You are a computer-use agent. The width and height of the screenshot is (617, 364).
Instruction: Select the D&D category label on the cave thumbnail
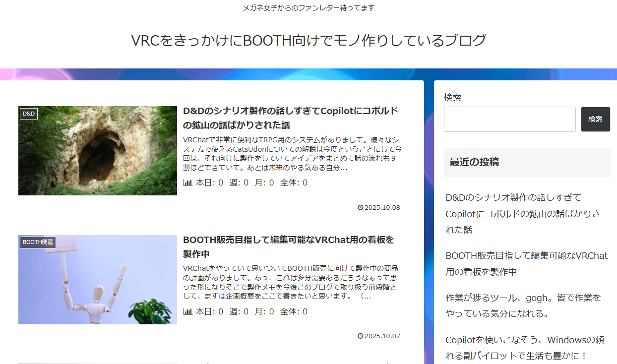[x=29, y=114]
